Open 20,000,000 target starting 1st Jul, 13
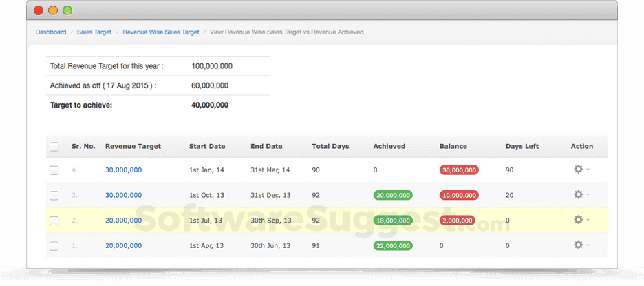644x286 pixels. pyautogui.click(x=124, y=221)
